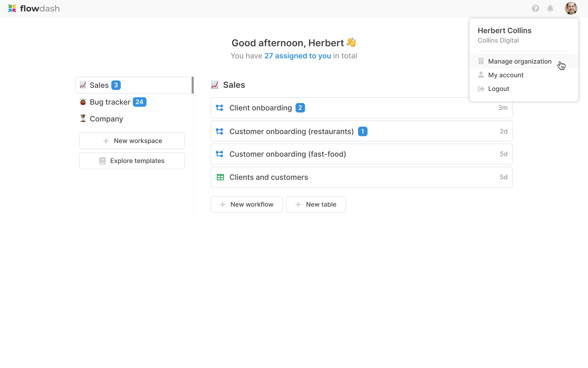The image size is (588, 368).
Task: Click the New workspace button
Action: point(132,141)
